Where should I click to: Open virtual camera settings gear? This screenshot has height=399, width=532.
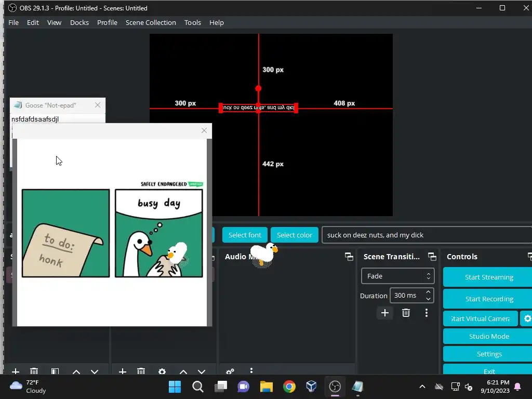pyautogui.click(x=527, y=318)
